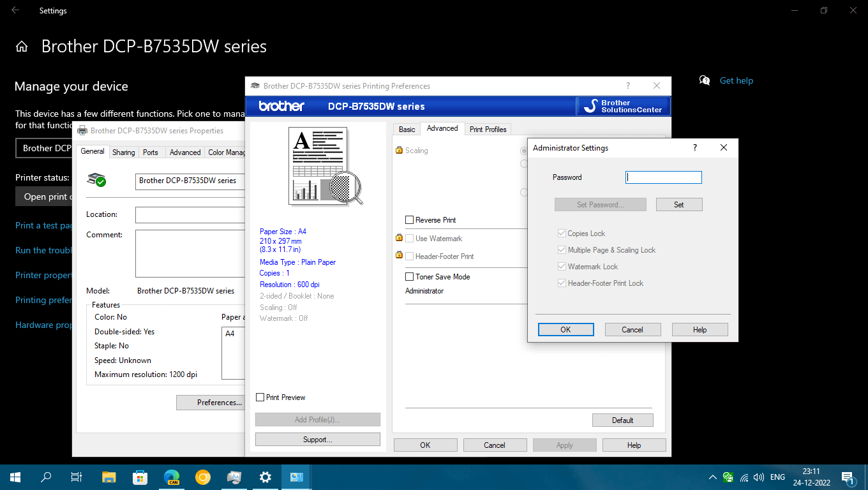This screenshot has width=868, height=490.
Task: Click Help in Printing Preferences window
Action: pos(634,445)
